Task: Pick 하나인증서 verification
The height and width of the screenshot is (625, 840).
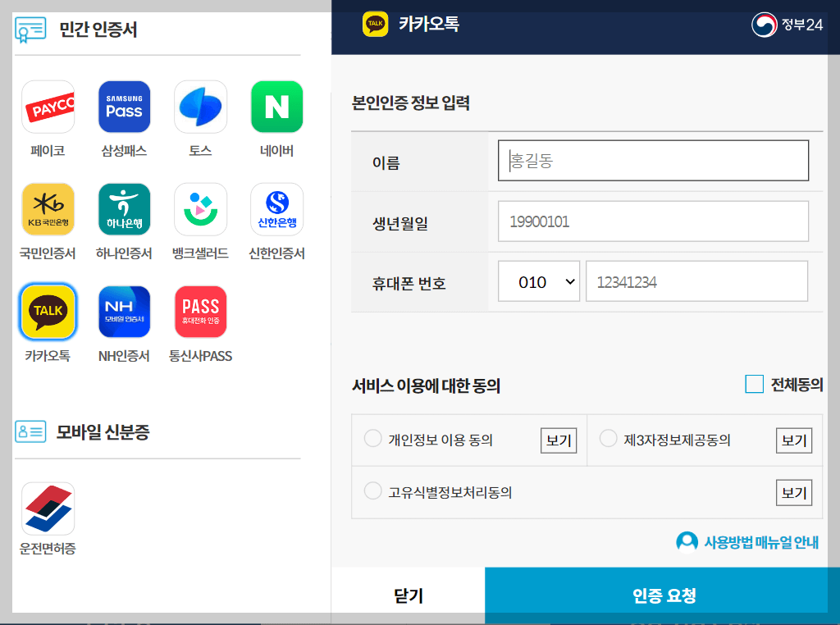Action: [x=124, y=209]
